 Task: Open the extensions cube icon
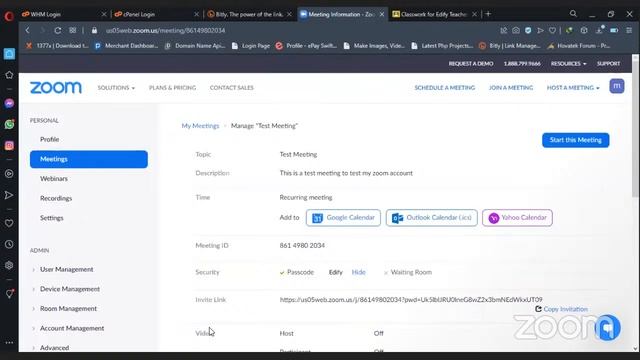[x=584, y=30]
